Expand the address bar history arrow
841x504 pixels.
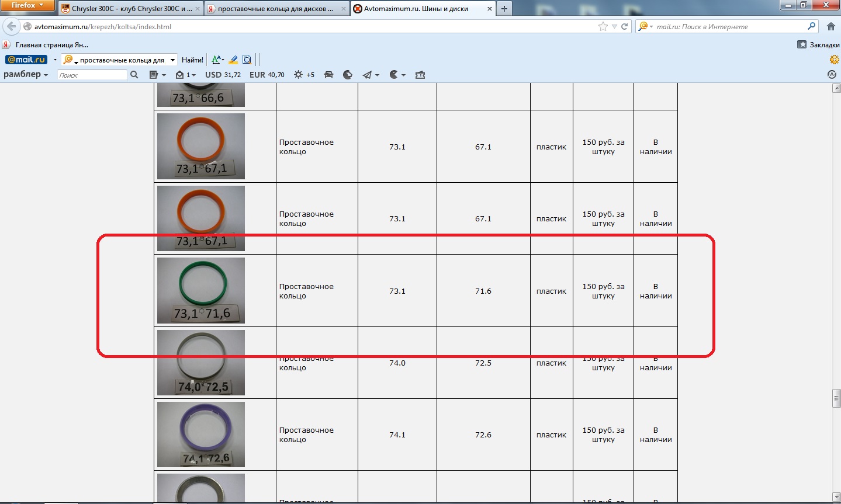pyautogui.click(x=614, y=27)
